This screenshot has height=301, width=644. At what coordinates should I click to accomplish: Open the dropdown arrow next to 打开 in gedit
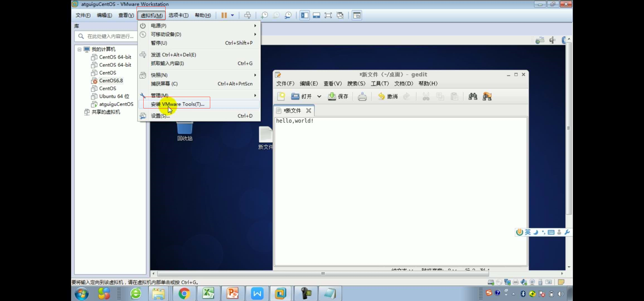point(319,96)
